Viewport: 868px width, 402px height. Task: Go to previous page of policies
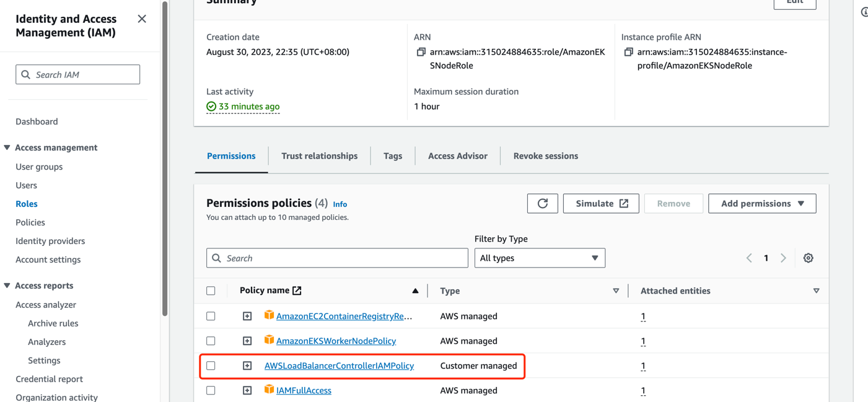pos(749,258)
